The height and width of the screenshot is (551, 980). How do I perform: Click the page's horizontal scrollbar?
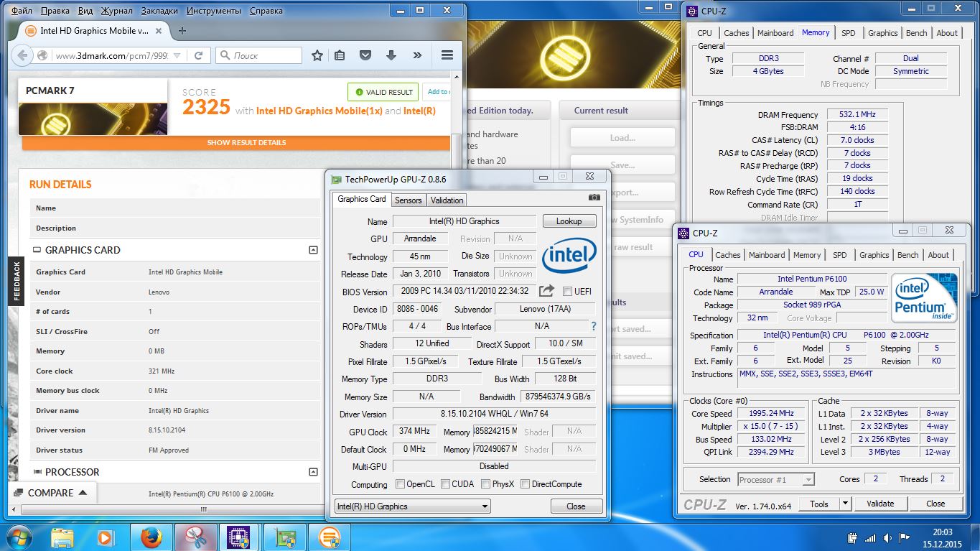pos(203,509)
